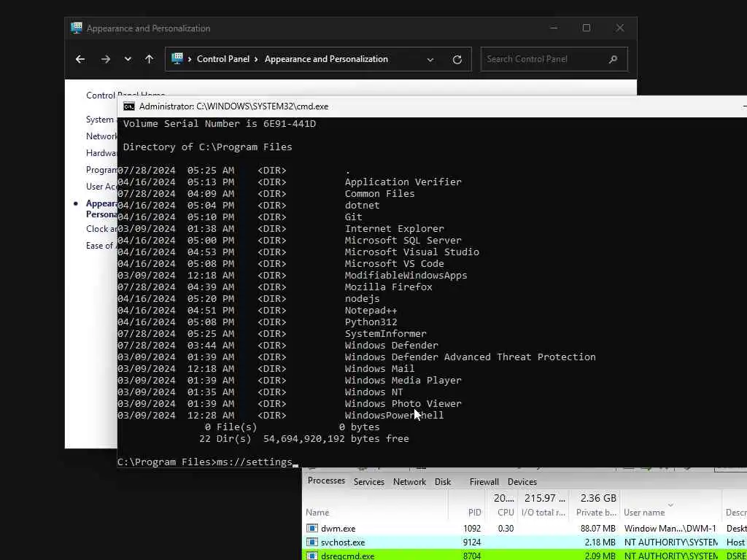Refresh the Control Panel view
The width and height of the screenshot is (747, 560).
457,60
